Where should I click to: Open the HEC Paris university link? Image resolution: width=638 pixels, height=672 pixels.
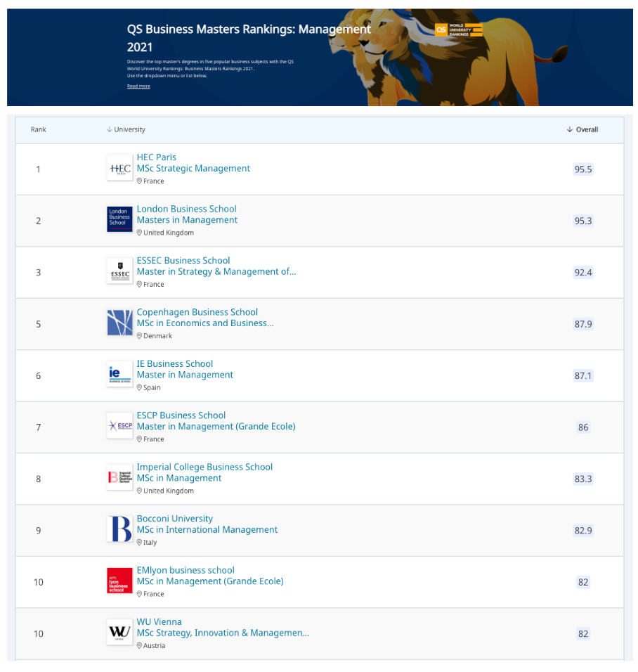(x=157, y=157)
